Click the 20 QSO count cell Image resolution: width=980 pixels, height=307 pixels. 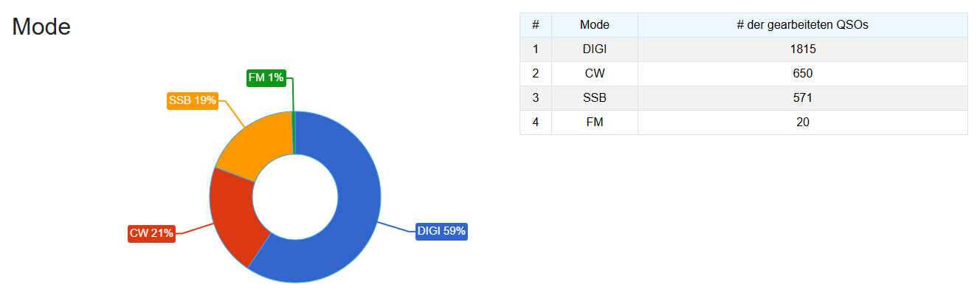pos(802,123)
